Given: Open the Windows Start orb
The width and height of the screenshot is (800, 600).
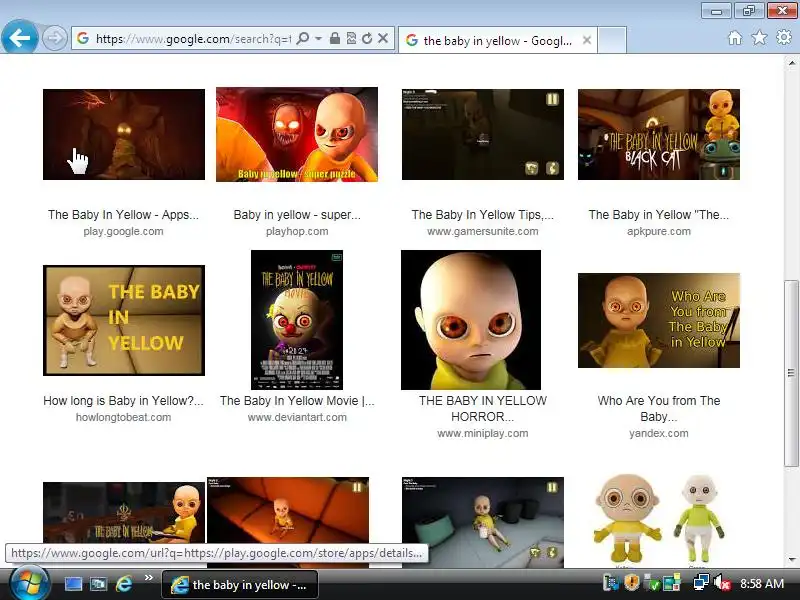Looking at the screenshot, I should click(30, 584).
